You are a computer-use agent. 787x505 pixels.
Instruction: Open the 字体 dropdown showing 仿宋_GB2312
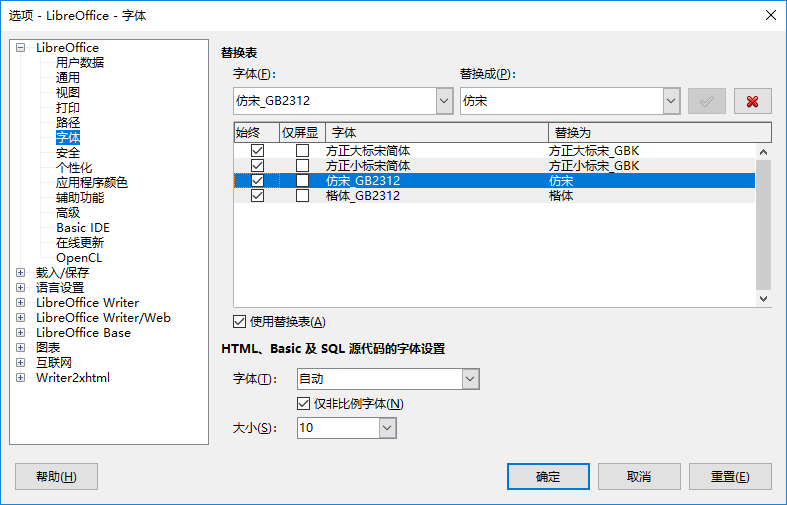pos(444,101)
